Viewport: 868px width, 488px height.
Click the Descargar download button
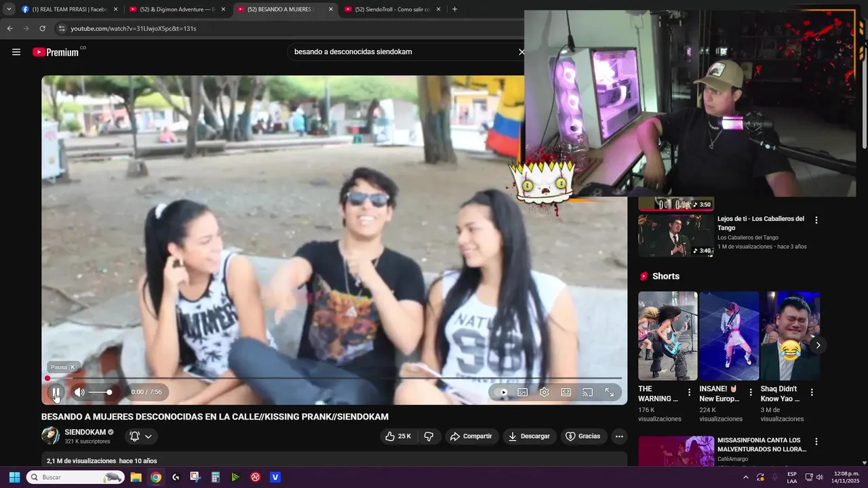click(529, 436)
